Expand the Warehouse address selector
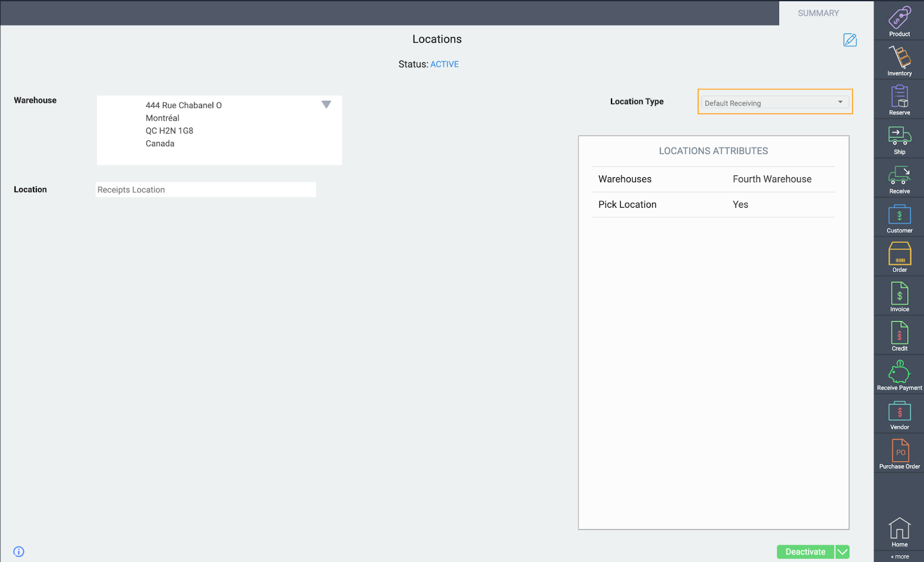924x562 pixels. click(x=326, y=104)
